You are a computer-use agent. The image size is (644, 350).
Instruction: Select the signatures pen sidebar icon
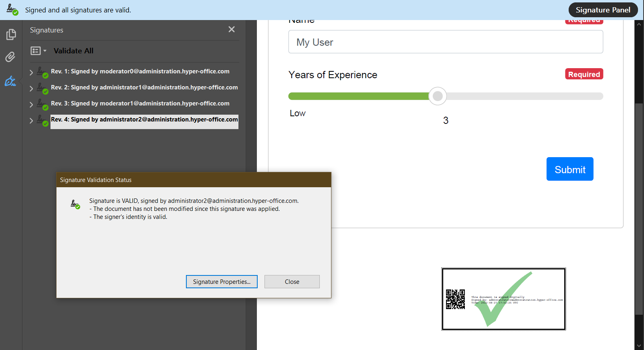[10, 81]
